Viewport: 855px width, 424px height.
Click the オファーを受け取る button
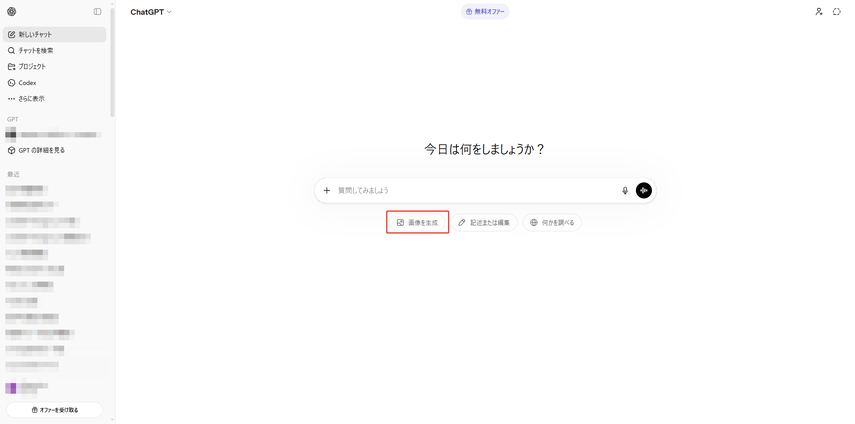click(55, 410)
